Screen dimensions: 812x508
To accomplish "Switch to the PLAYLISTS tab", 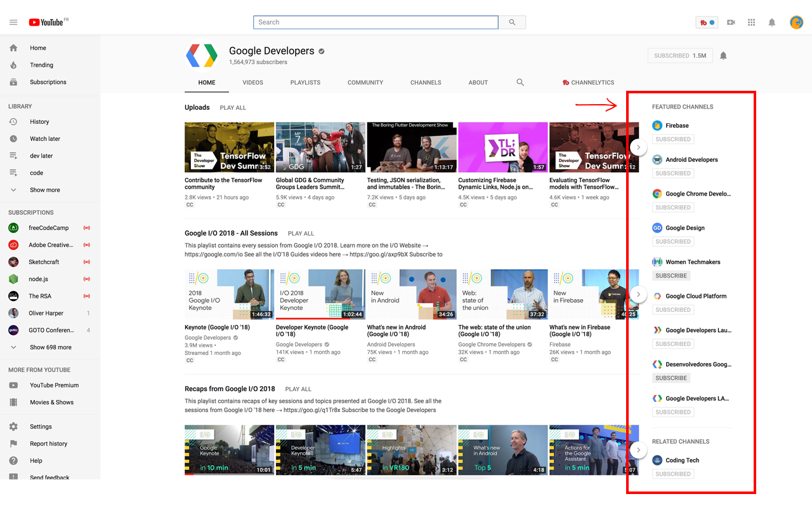I will [x=305, y=83].
